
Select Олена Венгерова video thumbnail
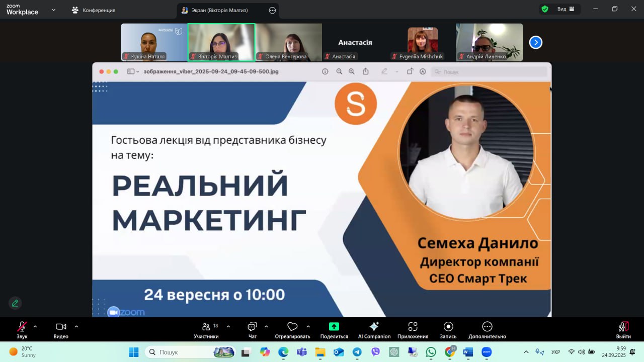point(289,42)
